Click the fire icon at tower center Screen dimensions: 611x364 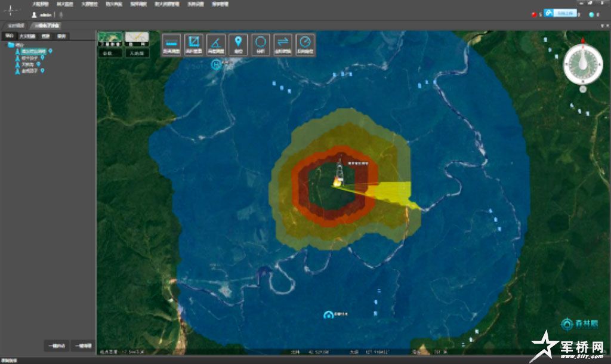tap(337, 182)
